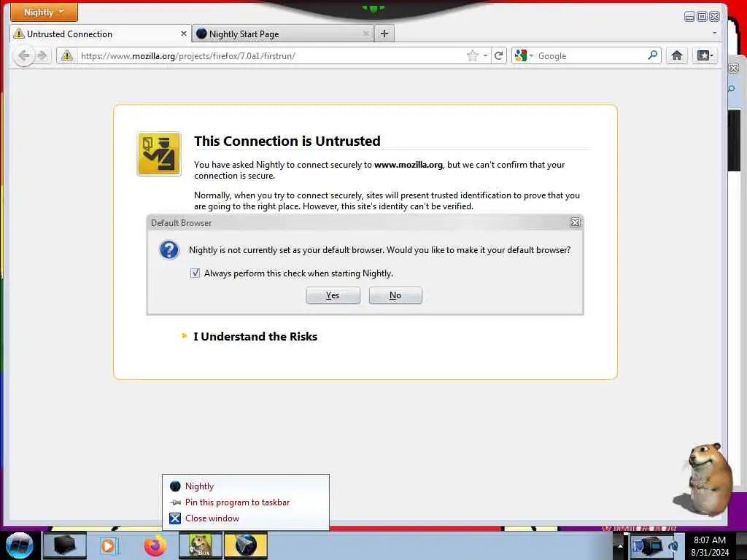Close the Untrusted Connection tab

183,34
